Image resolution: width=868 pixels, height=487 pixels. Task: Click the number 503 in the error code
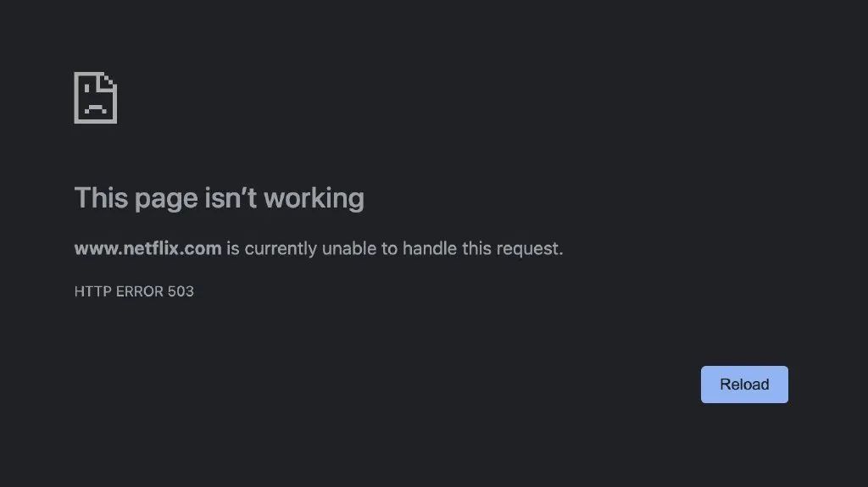pos(181,291)
